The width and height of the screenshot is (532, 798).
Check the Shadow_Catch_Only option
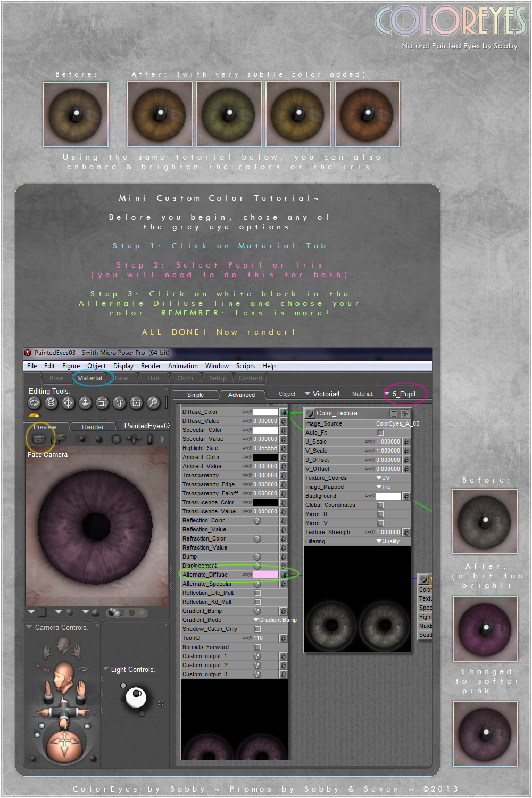pos(257,629)
